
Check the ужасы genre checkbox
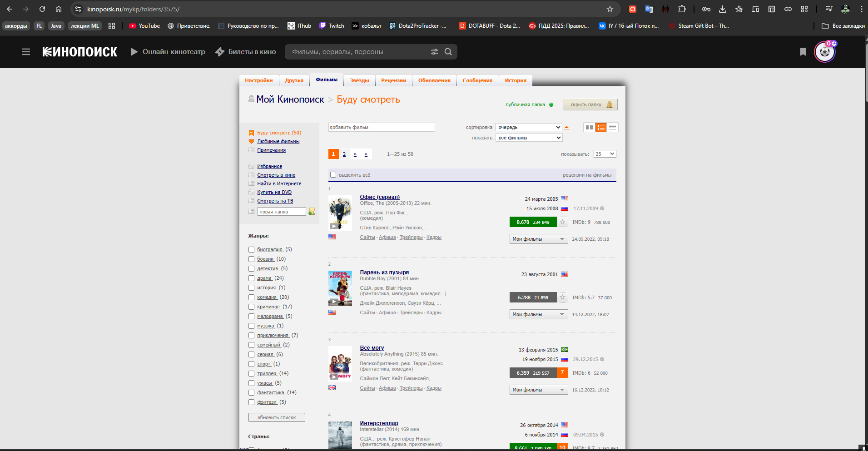tap(251, 383)
